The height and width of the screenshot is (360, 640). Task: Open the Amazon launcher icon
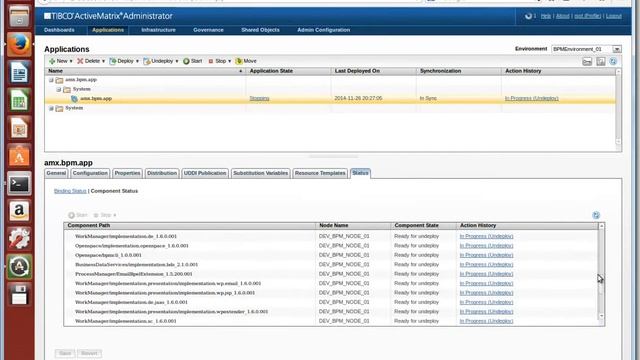tap(19, 211)
